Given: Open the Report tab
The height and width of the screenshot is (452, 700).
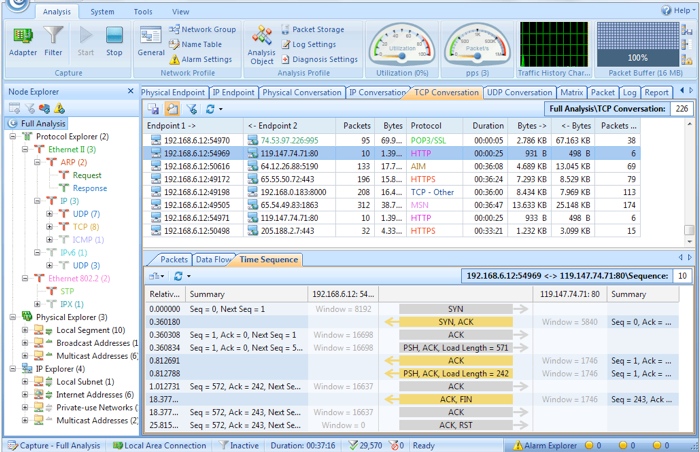Looking at the screenshot, I should coord(656,92).
